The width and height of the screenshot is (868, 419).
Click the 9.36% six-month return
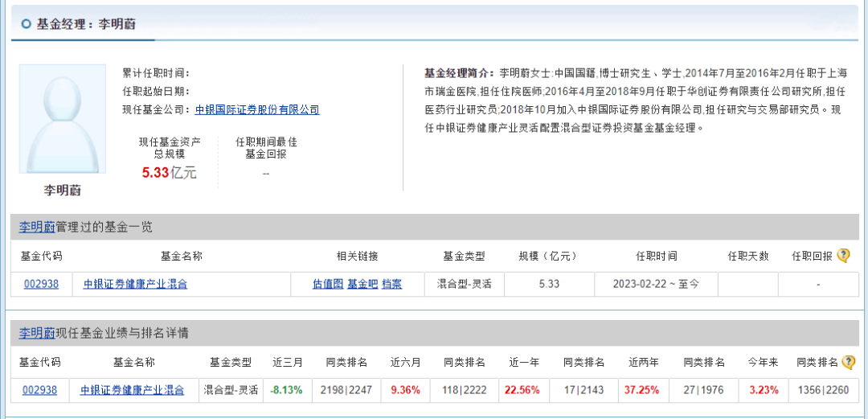(406, 390)
